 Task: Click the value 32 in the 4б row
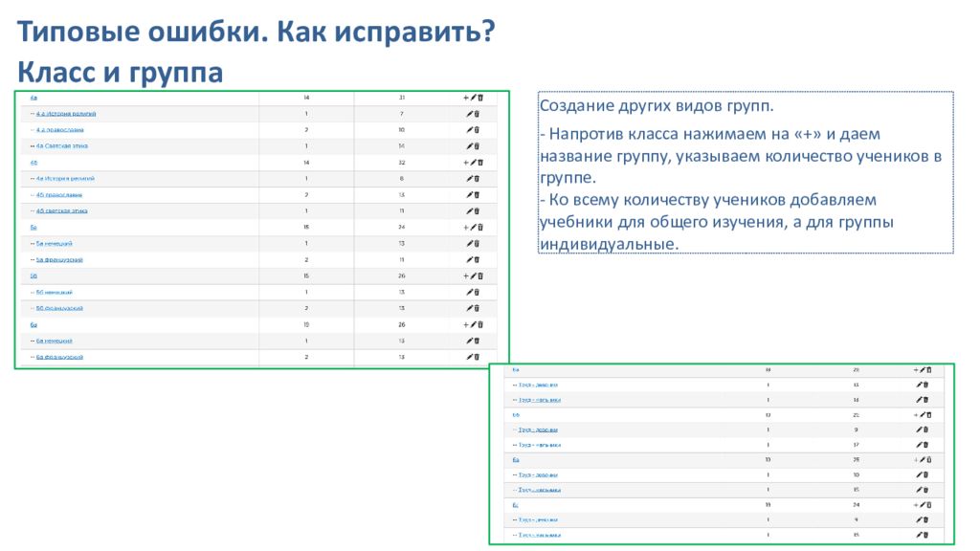(x=401, y=163)
